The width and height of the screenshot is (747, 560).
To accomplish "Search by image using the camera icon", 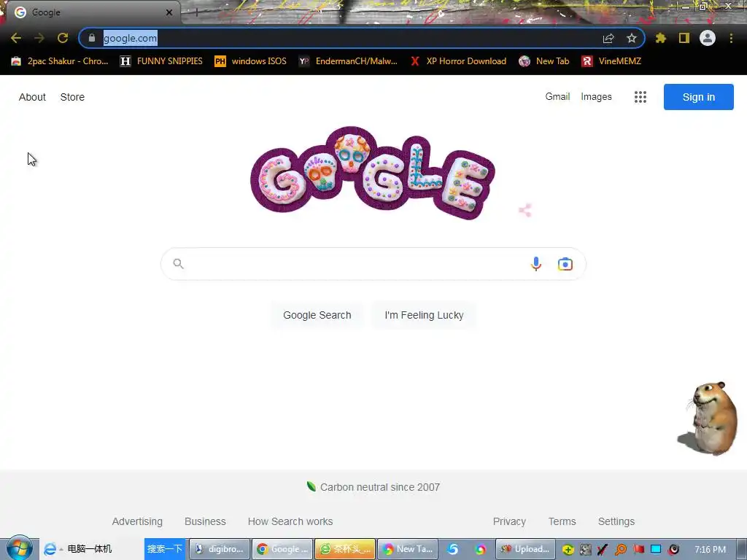I will click(565, 264).
